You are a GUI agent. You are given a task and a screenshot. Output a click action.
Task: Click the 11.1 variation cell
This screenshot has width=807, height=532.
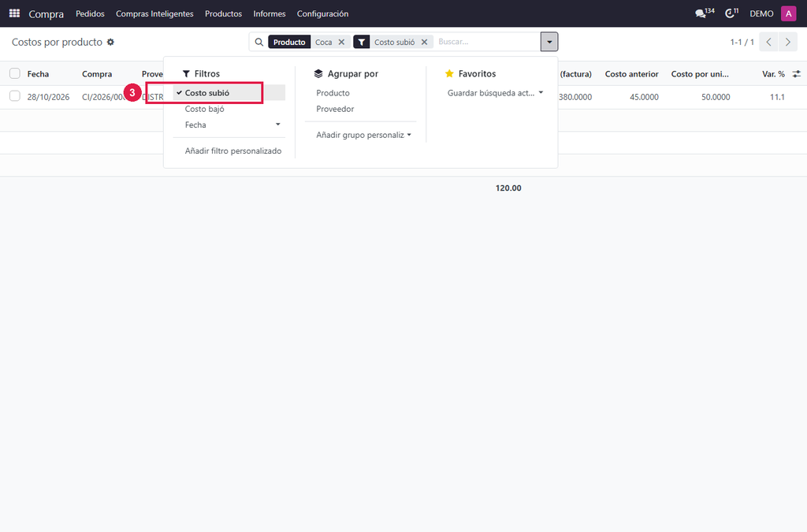(x=777, y=97)
